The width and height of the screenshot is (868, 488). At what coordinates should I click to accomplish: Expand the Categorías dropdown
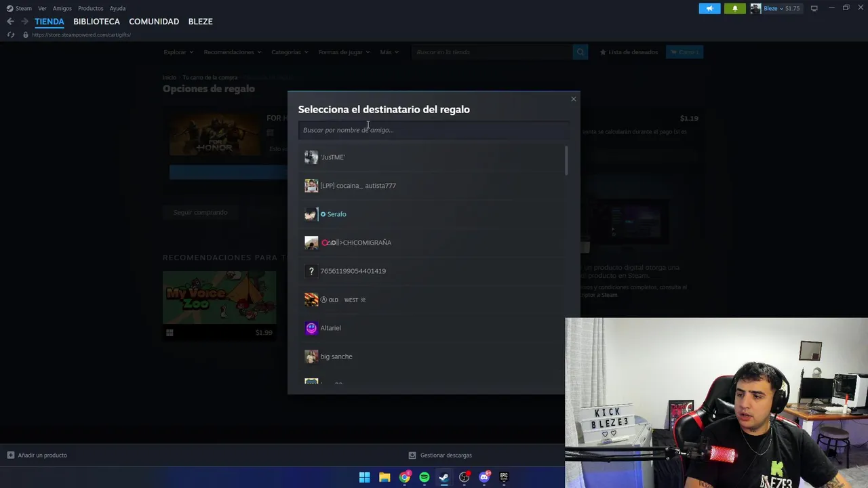pos(290,52)
